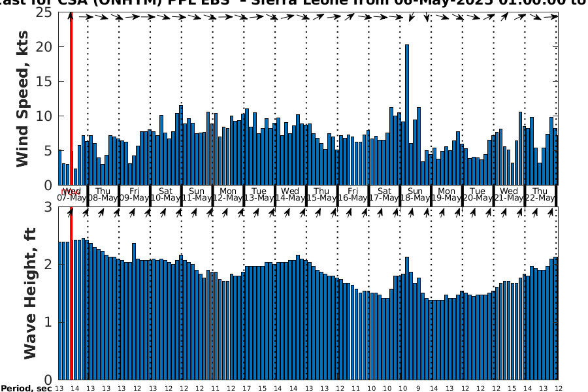The image size is (588, 392).
Task: Select the "Tue 20-May" date label
Action: click(478, 194)
